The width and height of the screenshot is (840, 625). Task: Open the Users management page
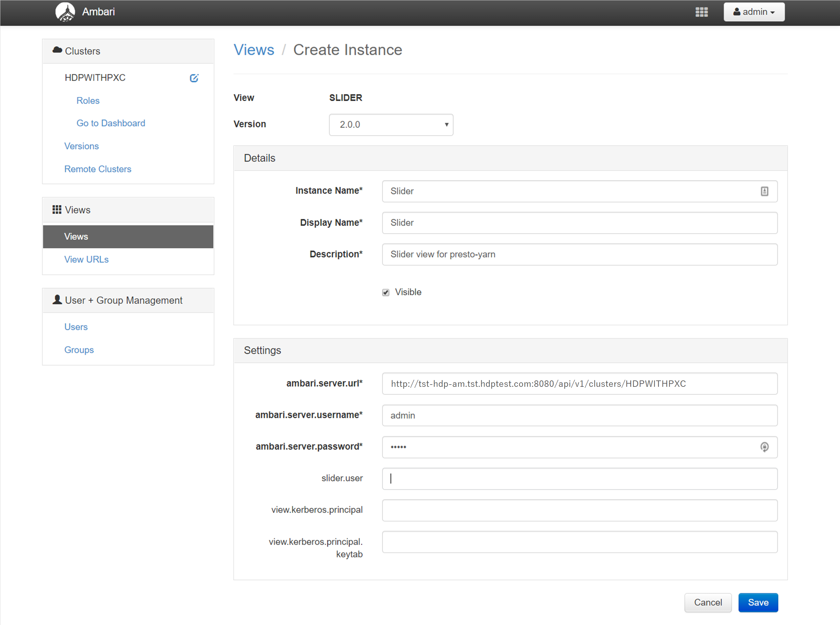point(76,327)
